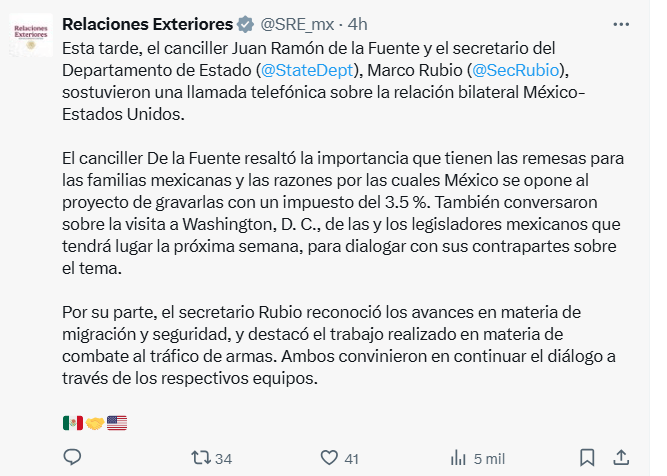Repost this tweet with 34 reposts
The width and height of the screenshot is (667, 476).
pyautogui.click(x=200, y=458)
